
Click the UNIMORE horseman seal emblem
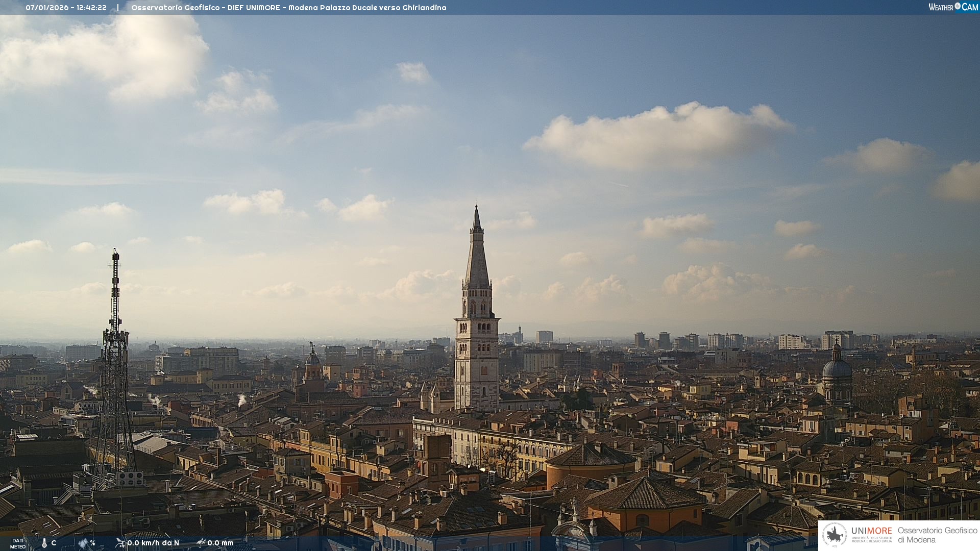835,535
